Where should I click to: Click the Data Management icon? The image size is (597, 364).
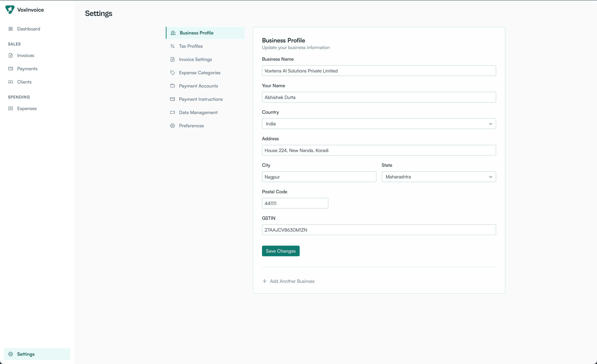(x=172, y=112)
